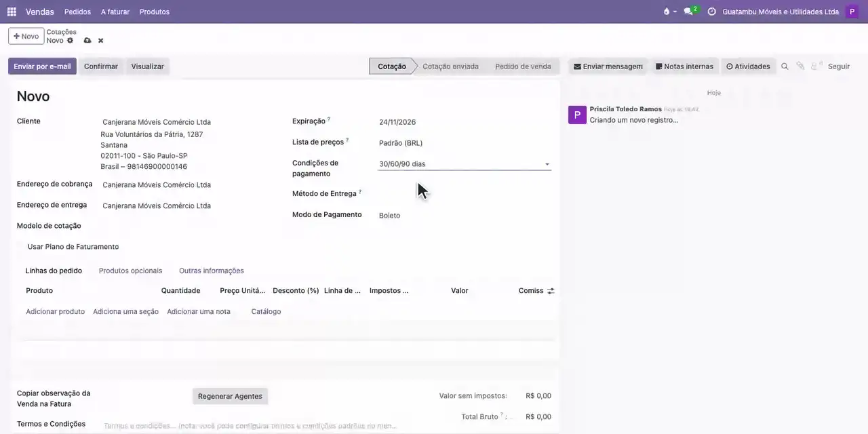Discard changes with the X icon

[100, 41]
